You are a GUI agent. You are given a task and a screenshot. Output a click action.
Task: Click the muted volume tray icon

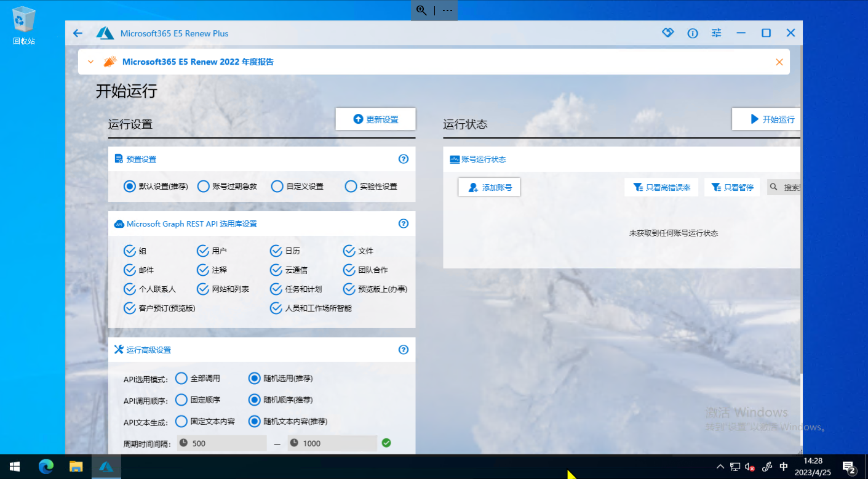coord(750,467)
